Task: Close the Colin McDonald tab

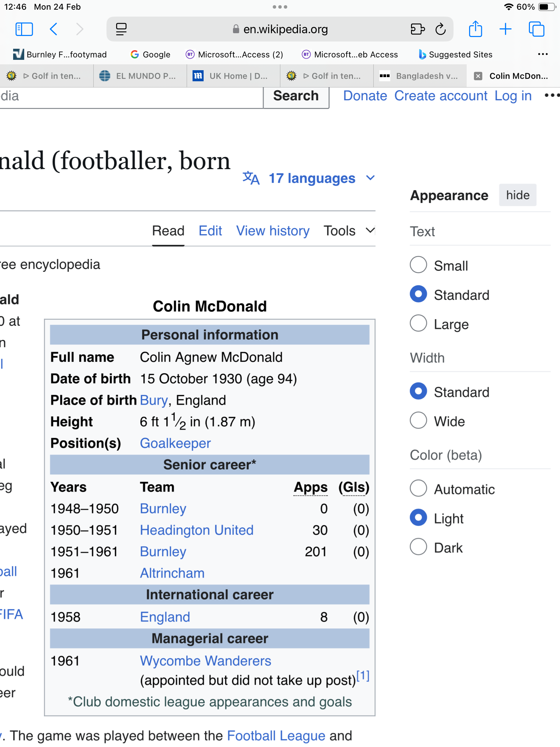Action: pos(478,76)
